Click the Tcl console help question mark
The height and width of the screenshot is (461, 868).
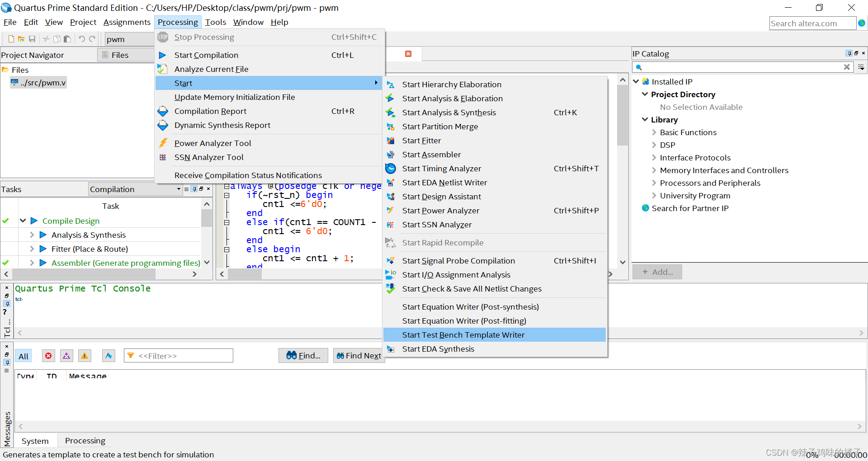(5, 312)
